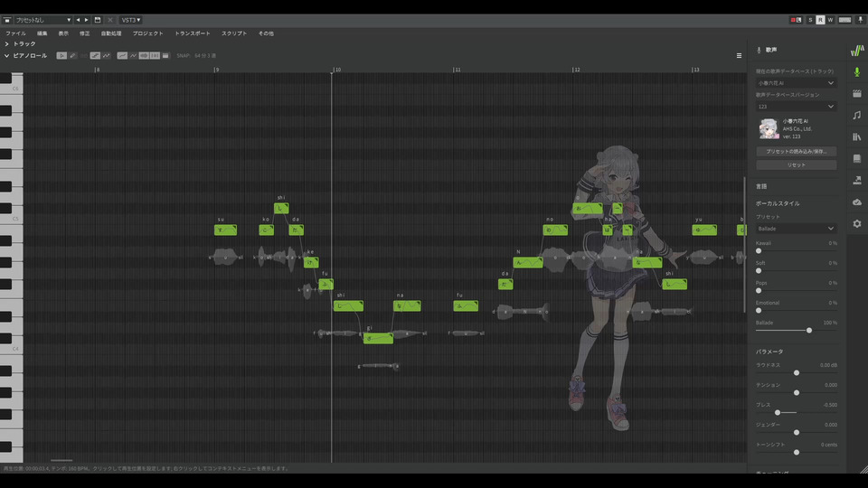Click the piano roll vertical scrollbar
The width and height of the screenshot is (868, 488).
click(744, 245)
